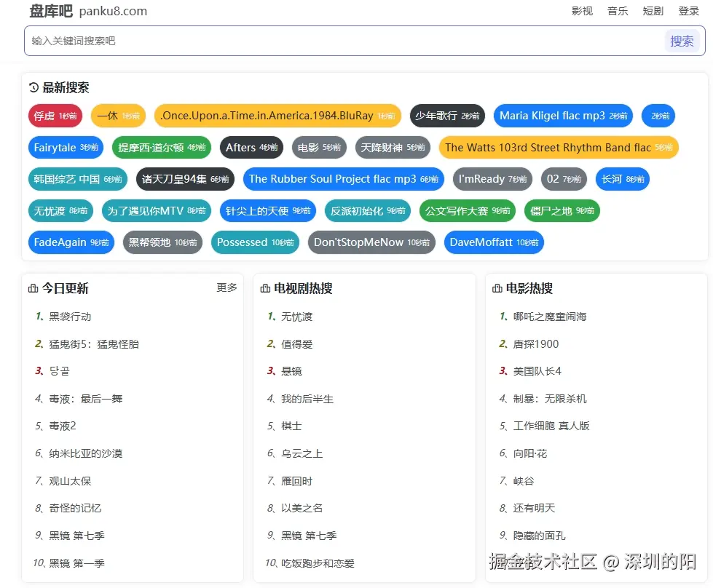This screenshot has width=713, height=588.
Task: Click the 美国队长4 movie entry
Action: [537, 371]
